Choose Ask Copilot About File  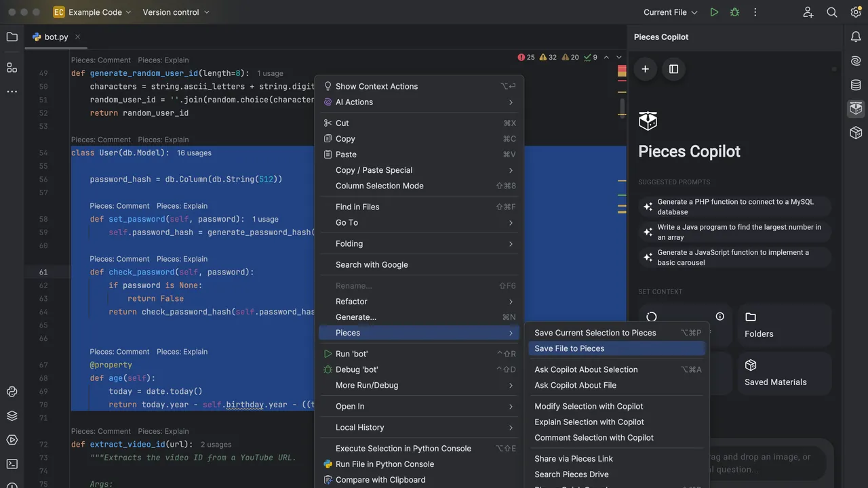[x=616, y=385]
